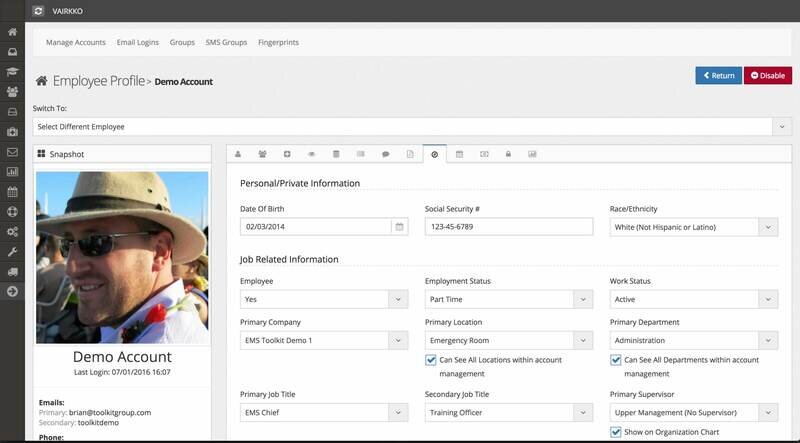The width and height of the screenshot is (800, 443).
Task: Open the padlock security tab icon
Action: click(x=508, y=155)
